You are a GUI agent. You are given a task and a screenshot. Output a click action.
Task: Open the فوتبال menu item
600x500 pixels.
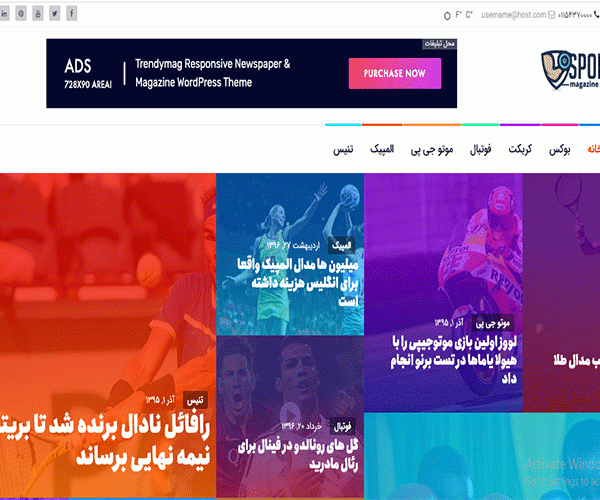point(481,149)
